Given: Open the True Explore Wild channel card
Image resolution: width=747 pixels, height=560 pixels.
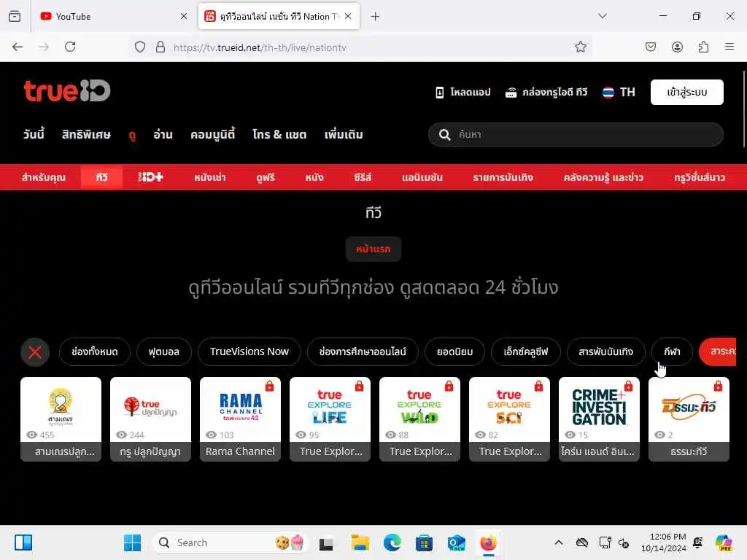Looking at the screenshot, I should 419,419.
